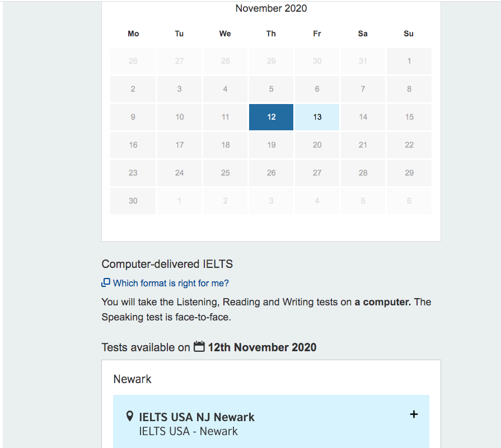Select November 8 on the calendar

click(x=409, y=89)
